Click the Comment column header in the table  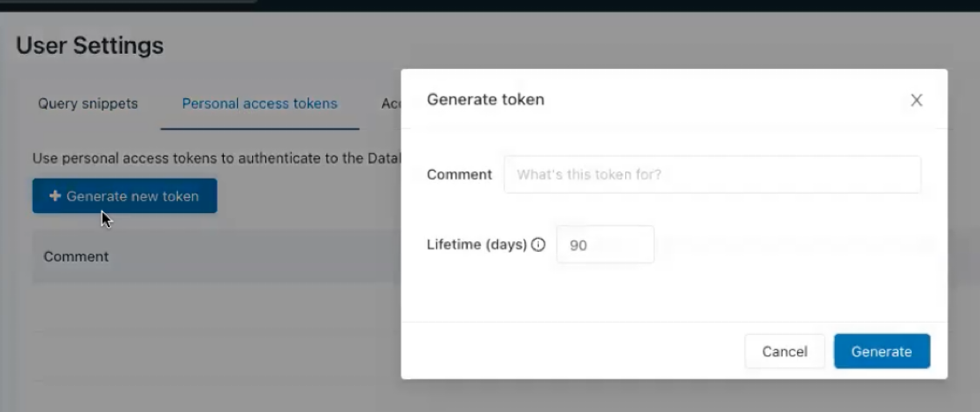76,256
